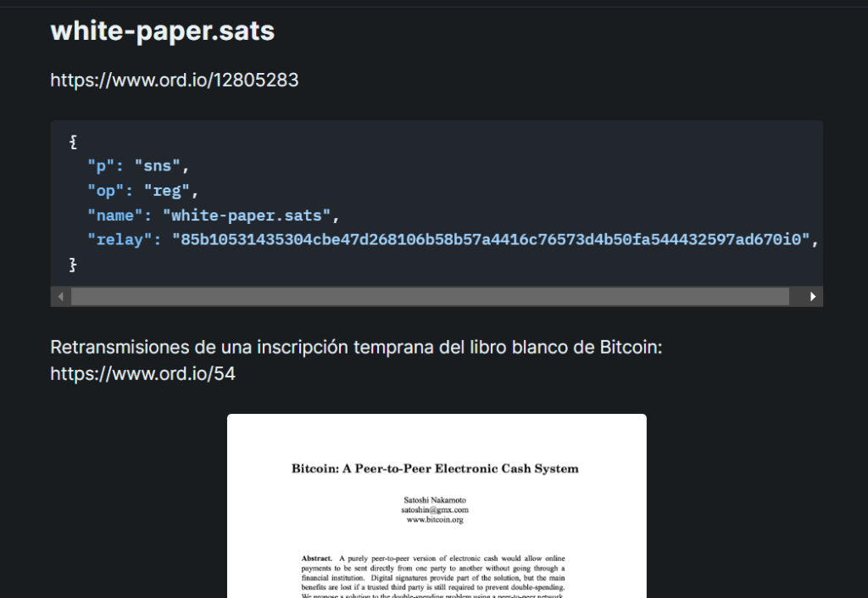Click the "relay" key in the code block

(120, 240)
